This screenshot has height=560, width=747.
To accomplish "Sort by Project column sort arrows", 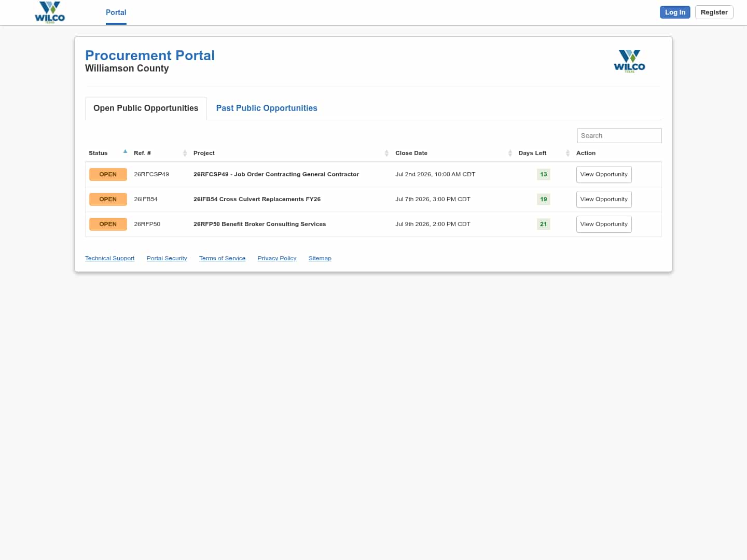I will click(x=386, y=153).
